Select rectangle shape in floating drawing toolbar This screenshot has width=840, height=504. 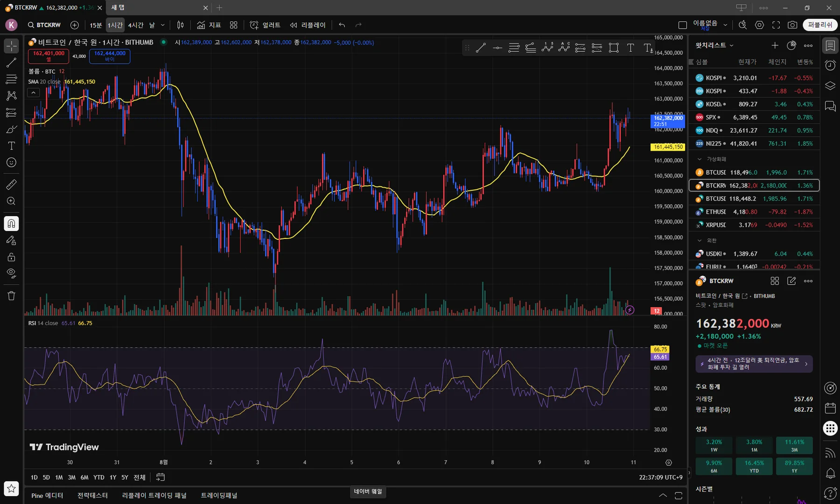point(614,48)
